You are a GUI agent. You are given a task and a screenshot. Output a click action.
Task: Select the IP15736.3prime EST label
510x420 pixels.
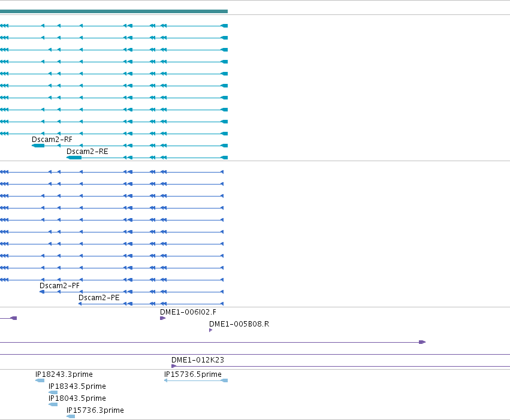click(95, 410)
